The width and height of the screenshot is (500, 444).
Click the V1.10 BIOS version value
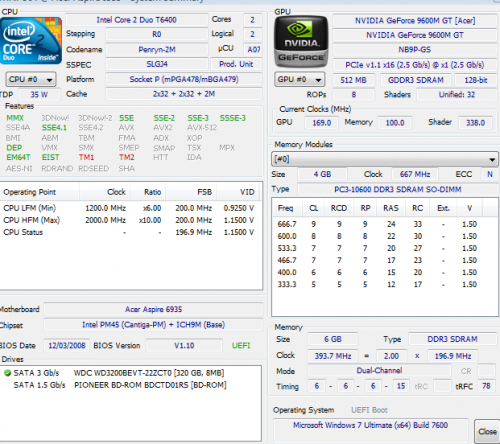click(184, 345)
